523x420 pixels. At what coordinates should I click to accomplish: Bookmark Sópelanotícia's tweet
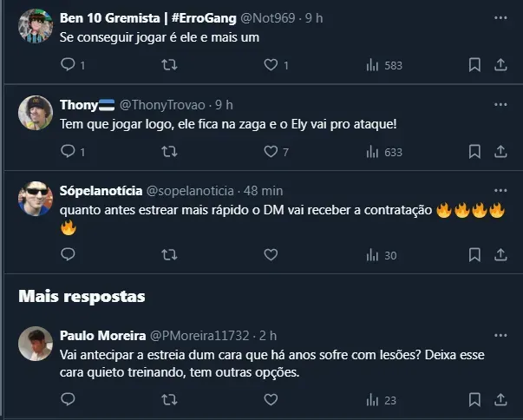coord(474,254)
